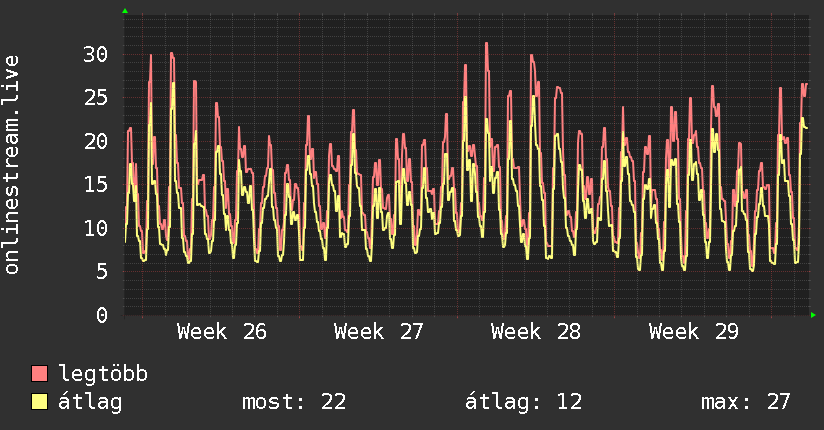
Task: Select the Week 27 axis label
Action: tap(378, 332)
